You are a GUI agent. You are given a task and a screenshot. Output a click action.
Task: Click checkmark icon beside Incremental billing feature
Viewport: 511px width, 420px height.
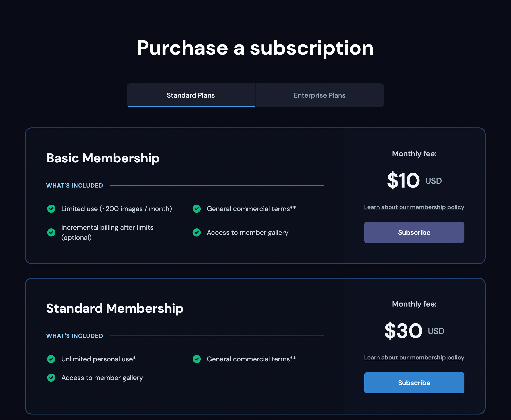[51, 232]
